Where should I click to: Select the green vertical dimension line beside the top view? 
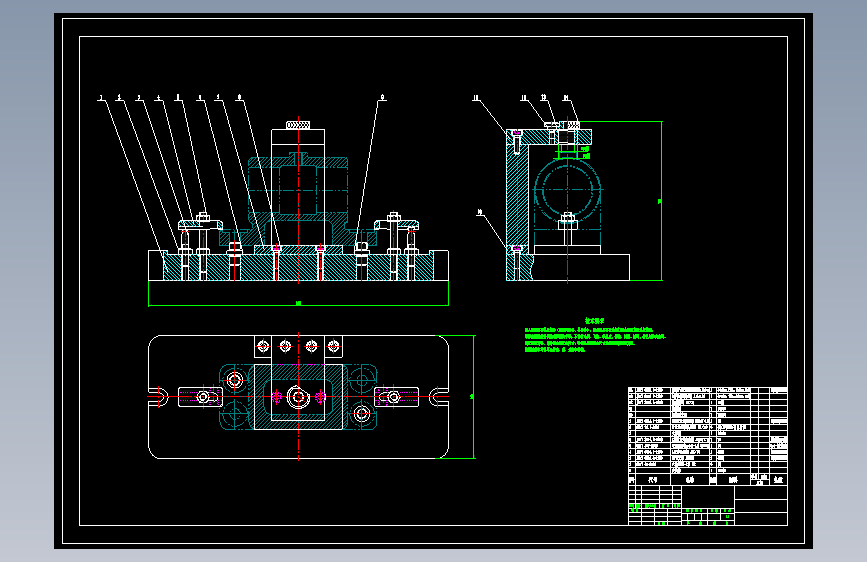[x=474, y=397]
